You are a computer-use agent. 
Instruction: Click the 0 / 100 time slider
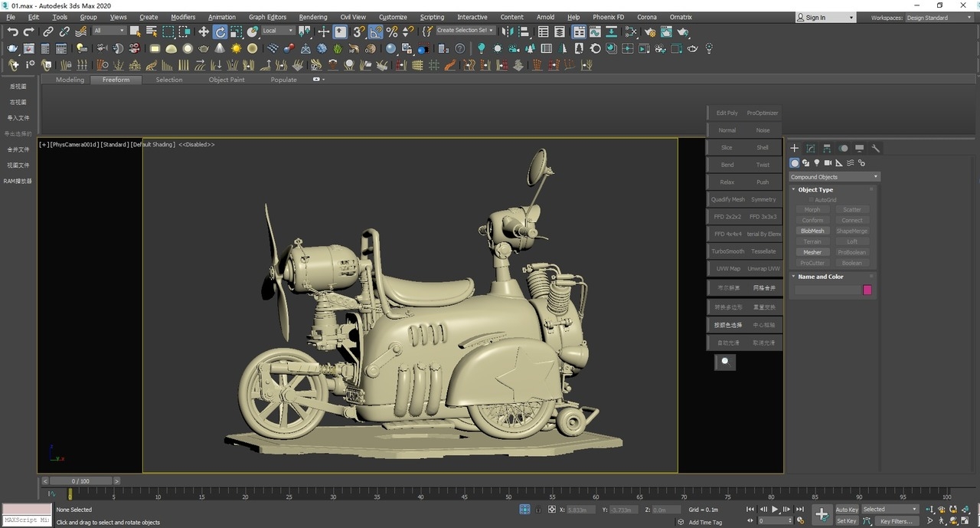point(80,481)
